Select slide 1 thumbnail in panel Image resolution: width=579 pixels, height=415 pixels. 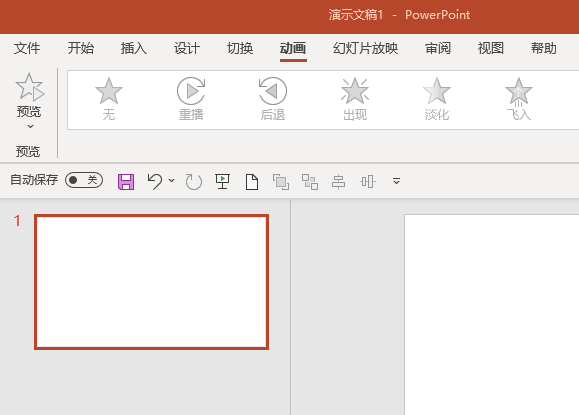[x=151, y=282]
